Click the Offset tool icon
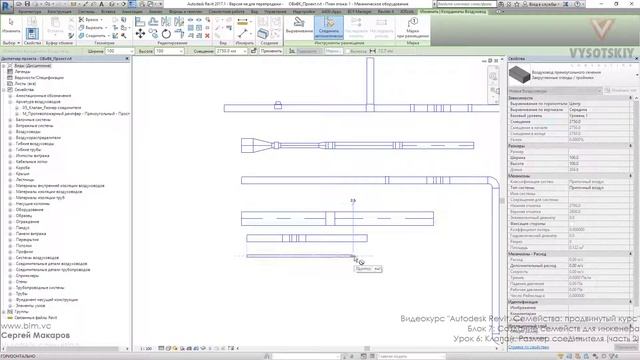Viewport: 640px width, 360px height. [x=153, y=22]
